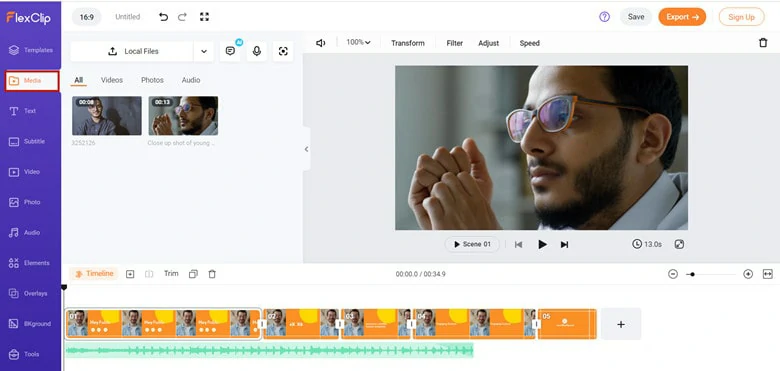Screen dimensions: 780x371
Task: Click the timeline zoom slider handle
Action: click(x=692, y=274)
